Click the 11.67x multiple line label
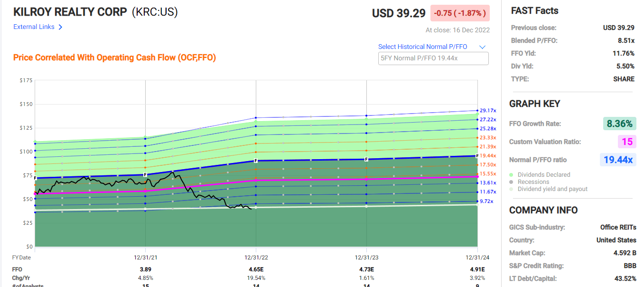Viewport: 644px width, 287px height. pyautogui.click(x=488, y=192)
